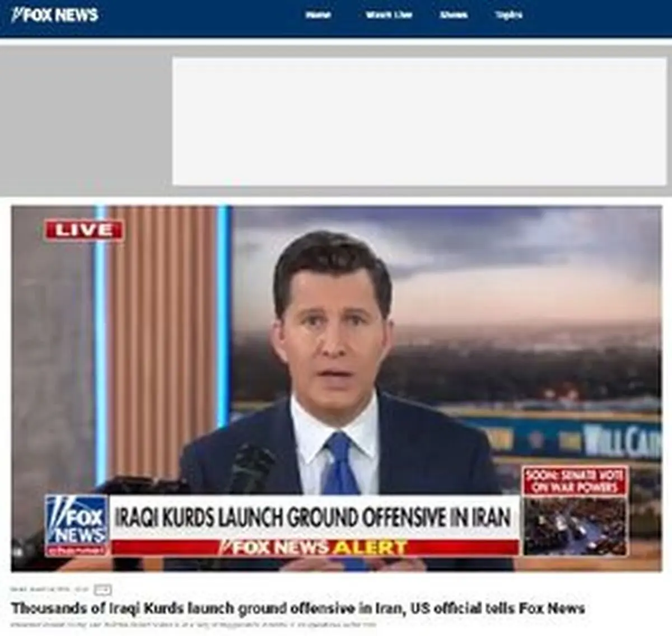Play the Iraqi Kurds ground offensive video
The image size is (672, 636).
point(337,389)
